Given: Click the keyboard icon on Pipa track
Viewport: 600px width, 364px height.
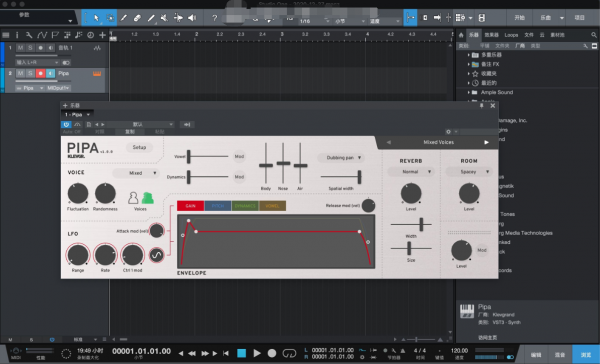Looking at the screenshot, I should 97,73.
